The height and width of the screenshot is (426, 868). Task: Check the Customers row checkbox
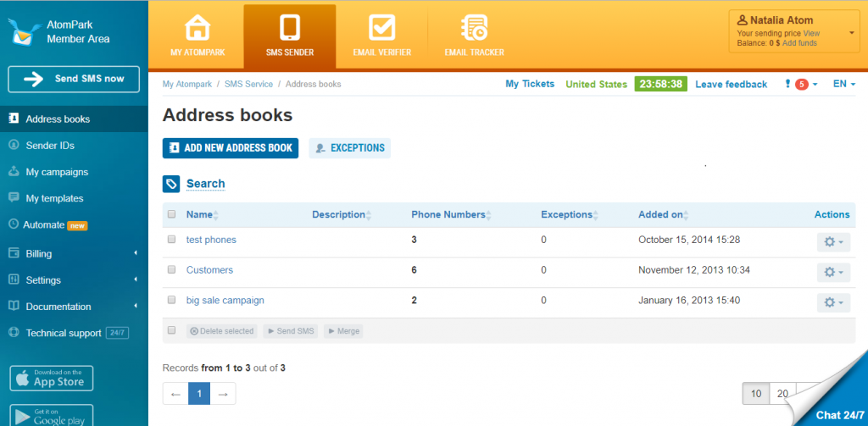click(171, 269)
